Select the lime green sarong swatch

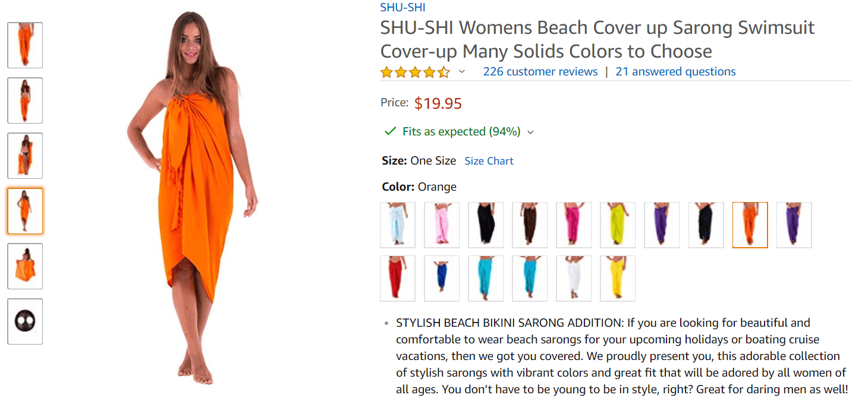click(x=618, y=225)
